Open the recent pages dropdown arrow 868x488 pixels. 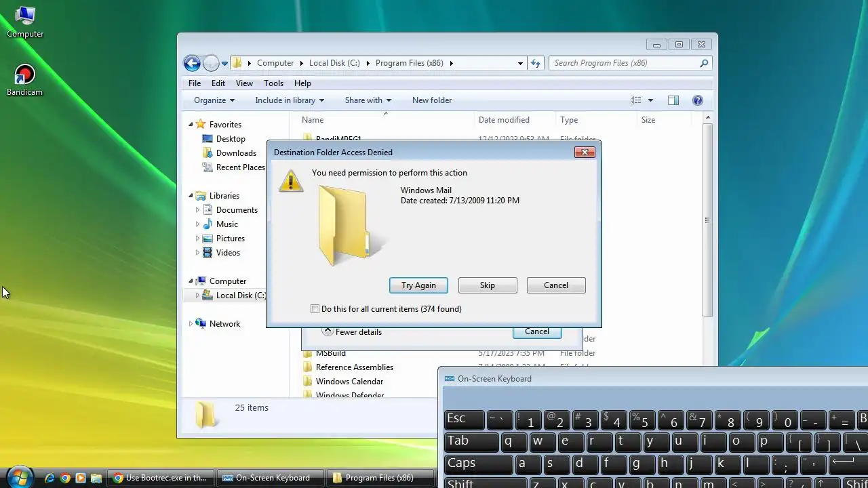(x=224, y=64)
